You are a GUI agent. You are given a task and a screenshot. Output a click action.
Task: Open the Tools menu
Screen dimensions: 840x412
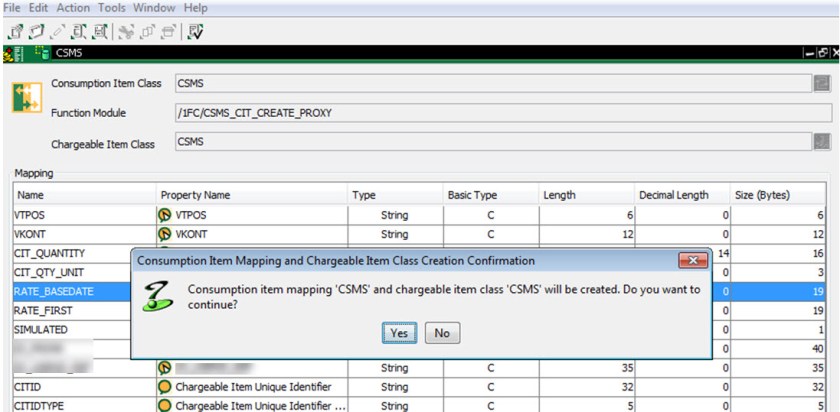point(111,8)
